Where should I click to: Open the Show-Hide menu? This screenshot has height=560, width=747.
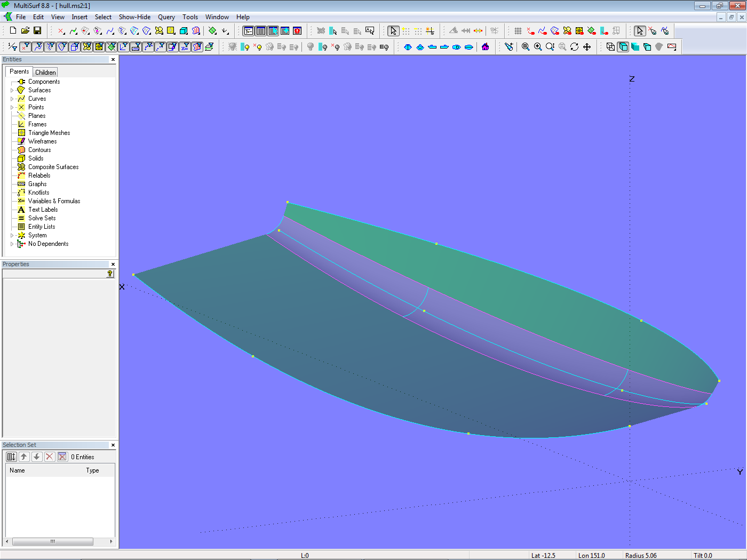(x=134, y=17)
